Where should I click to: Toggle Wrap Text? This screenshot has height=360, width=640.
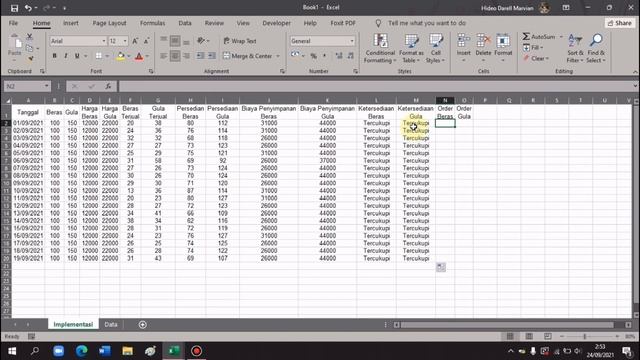(x=240, y=41)
